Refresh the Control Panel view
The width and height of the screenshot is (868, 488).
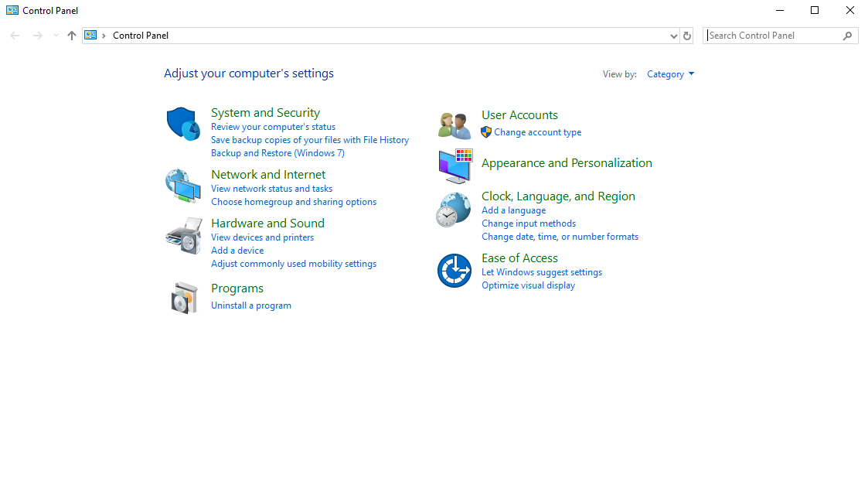click(687, 36)
